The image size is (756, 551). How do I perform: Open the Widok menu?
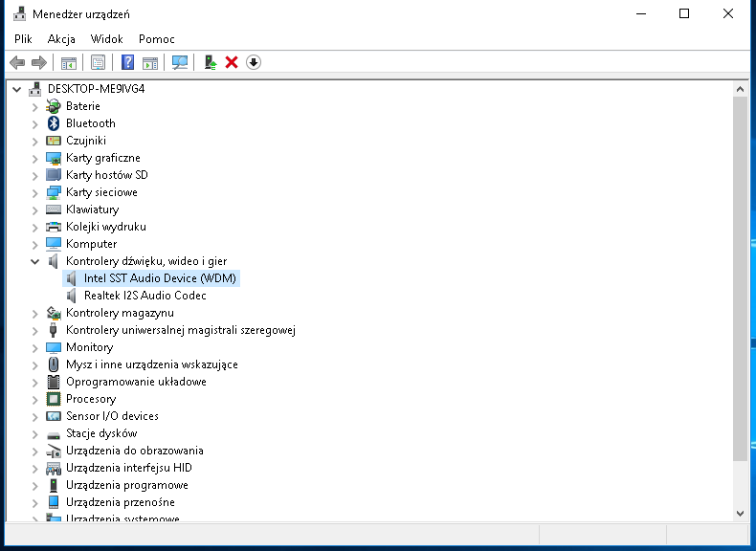pos(106,39)
